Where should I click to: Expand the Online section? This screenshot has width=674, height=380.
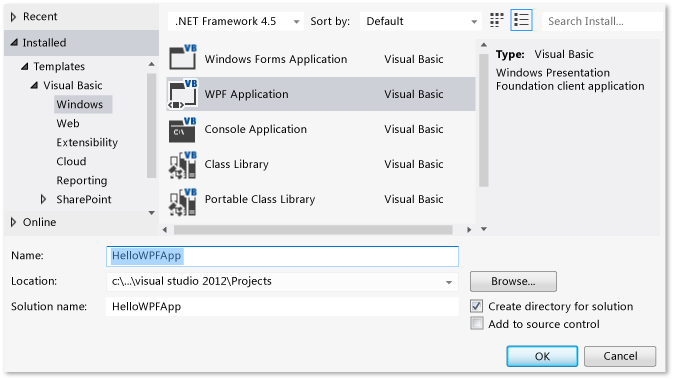click(13, 222)
